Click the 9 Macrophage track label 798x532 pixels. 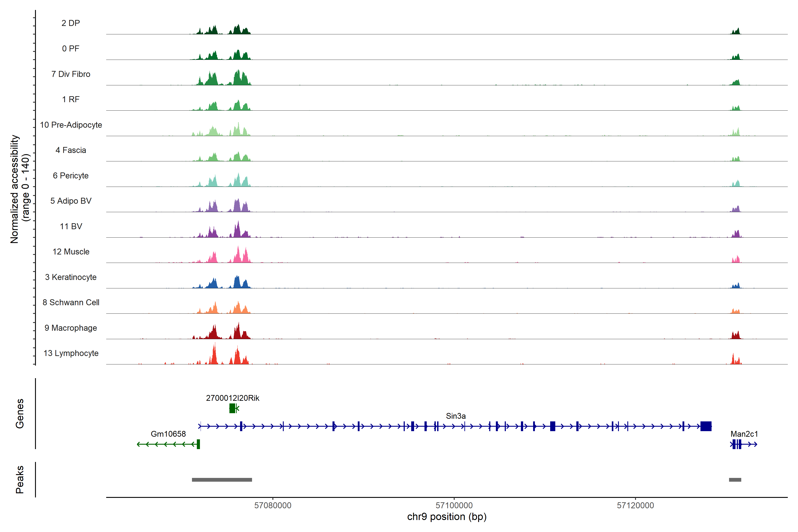[70, 328]
